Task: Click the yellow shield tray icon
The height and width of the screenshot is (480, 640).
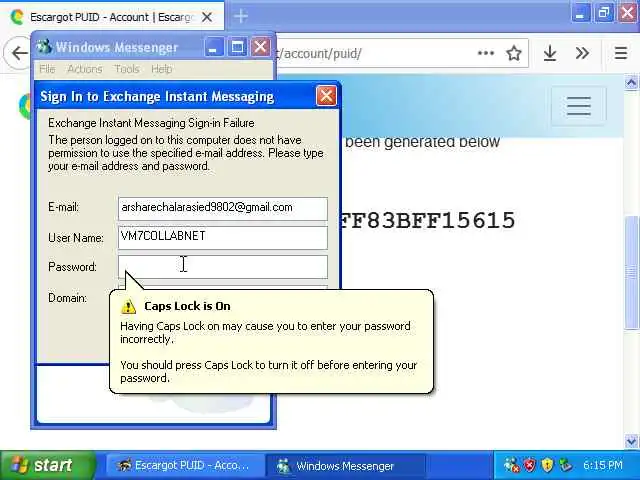Action: tap(547, 465)
